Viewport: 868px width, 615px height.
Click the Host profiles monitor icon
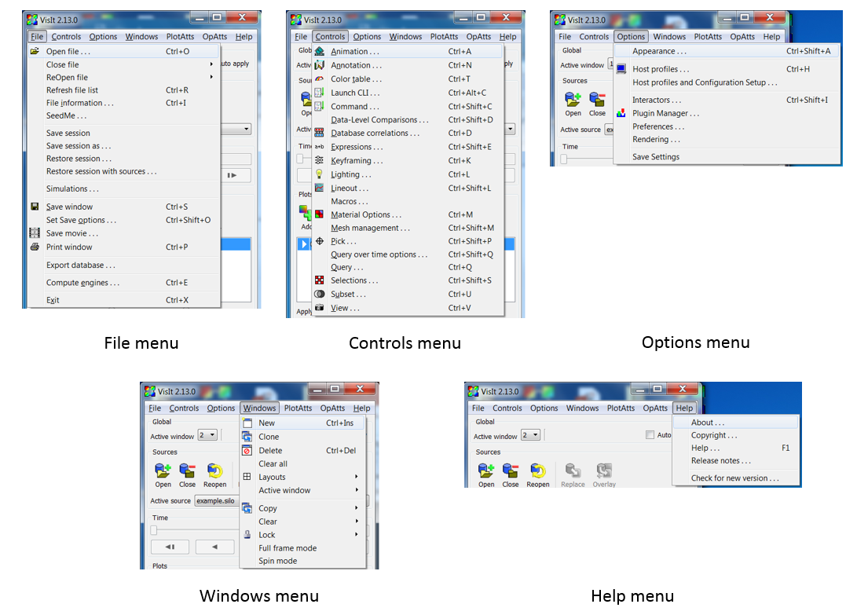pos(621,68)
